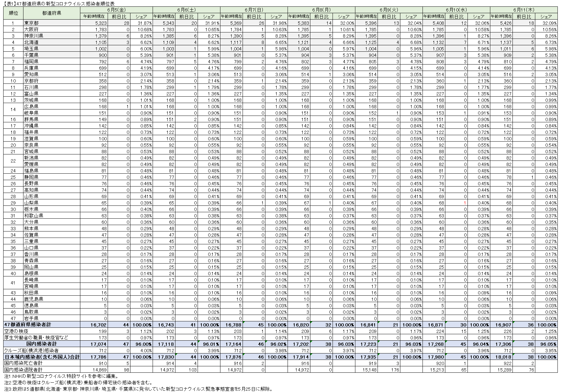Click the 32.09% share cell for Tokyo
The image size is (561, 392).
point(546,23)
